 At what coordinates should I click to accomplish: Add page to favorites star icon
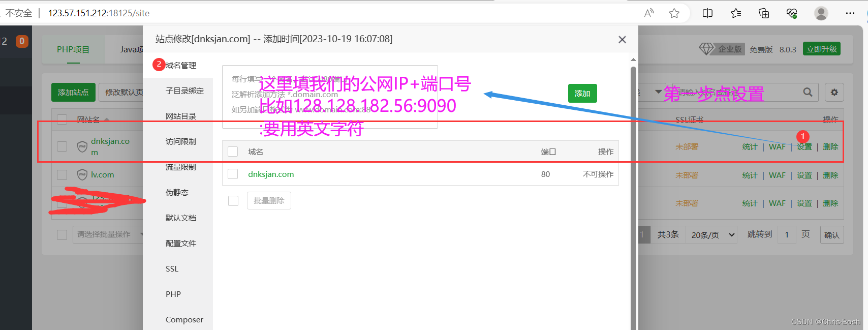(x=674, y=13)
